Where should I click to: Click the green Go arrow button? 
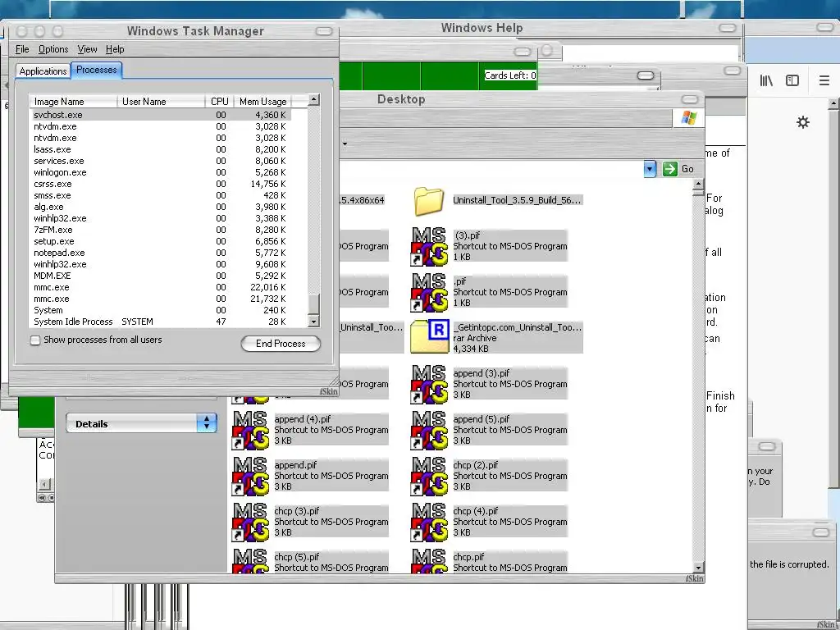[x=669, y=169]
